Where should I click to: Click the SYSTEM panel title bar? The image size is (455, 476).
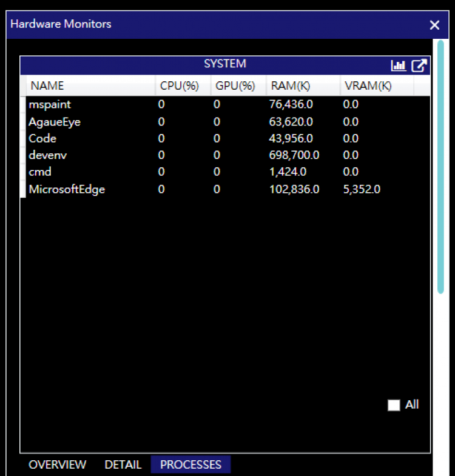224,64
